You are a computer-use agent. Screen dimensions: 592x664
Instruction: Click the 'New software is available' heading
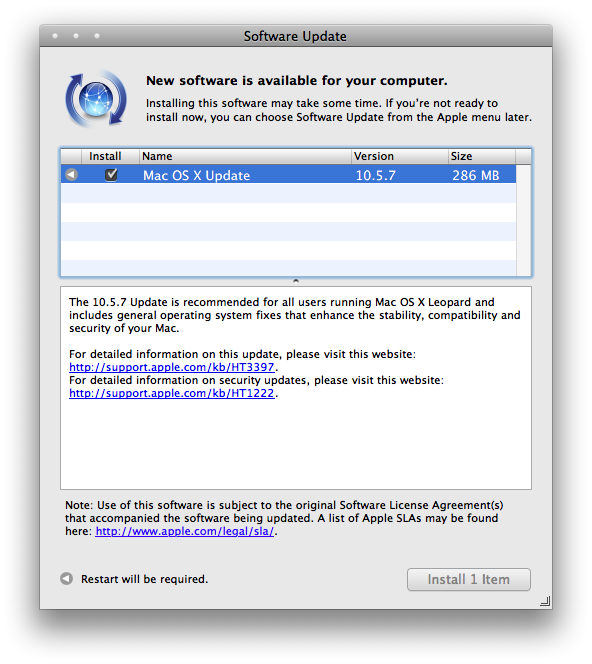coord(296,80)
